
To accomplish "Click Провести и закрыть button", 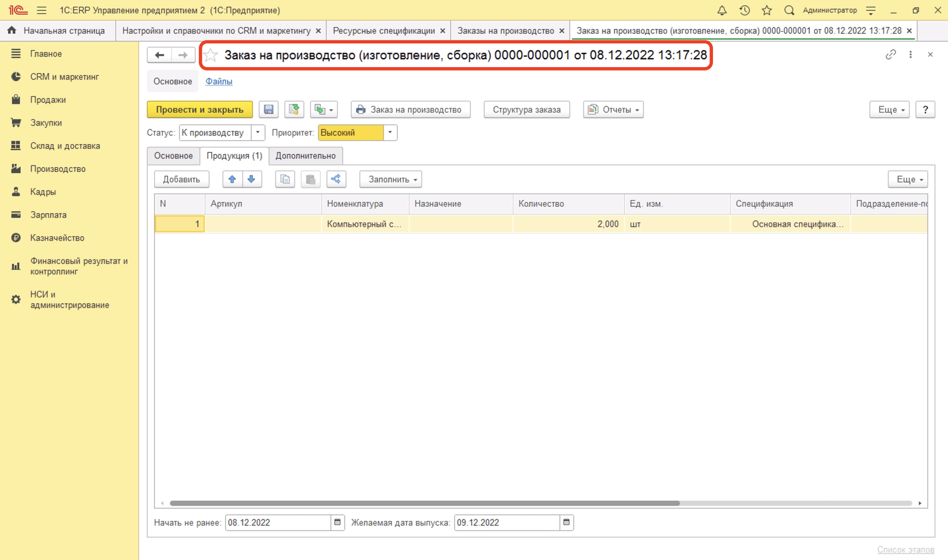I will [199, 110].
